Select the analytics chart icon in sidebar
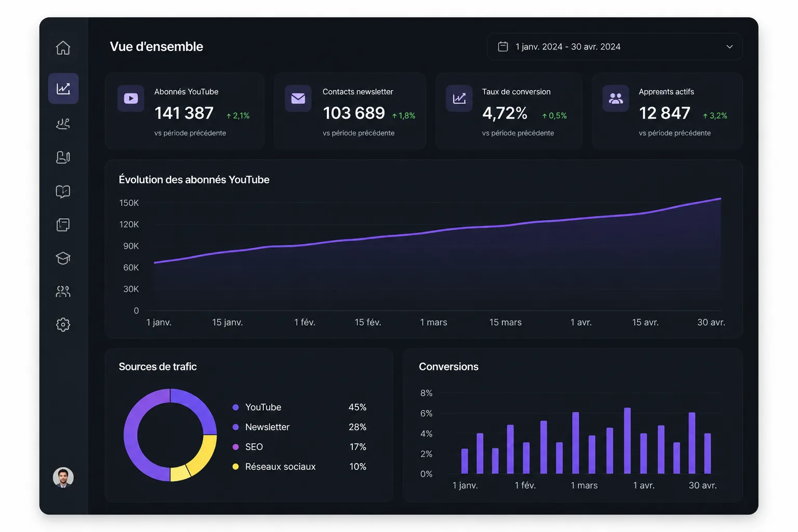Screen dimensions: 798x532 (x=63, y=88)
